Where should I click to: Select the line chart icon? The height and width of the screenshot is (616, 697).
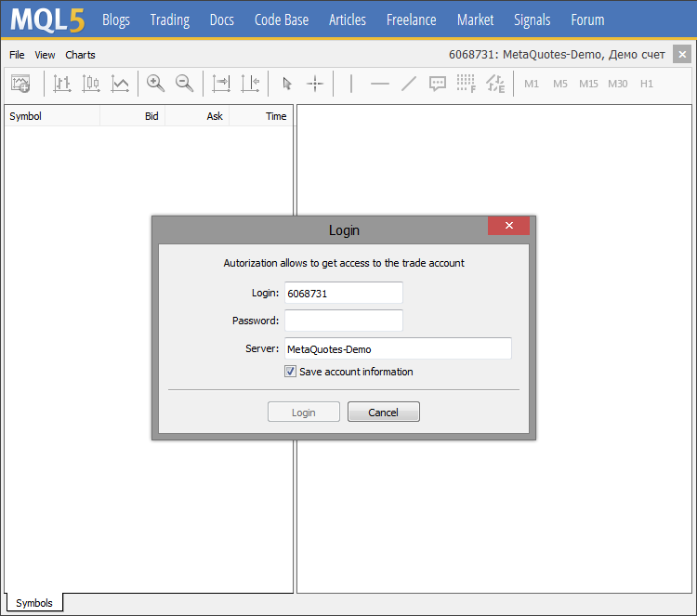click(120, 84)
